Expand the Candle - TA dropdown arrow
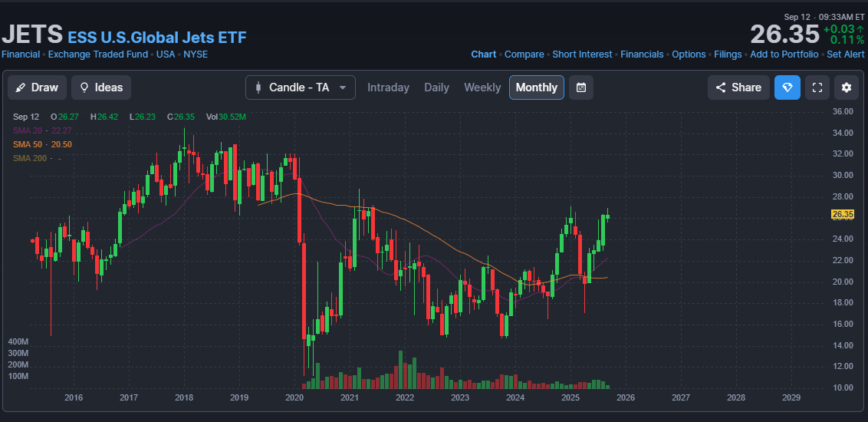868x422 pixels. click(x=343, y=87)
